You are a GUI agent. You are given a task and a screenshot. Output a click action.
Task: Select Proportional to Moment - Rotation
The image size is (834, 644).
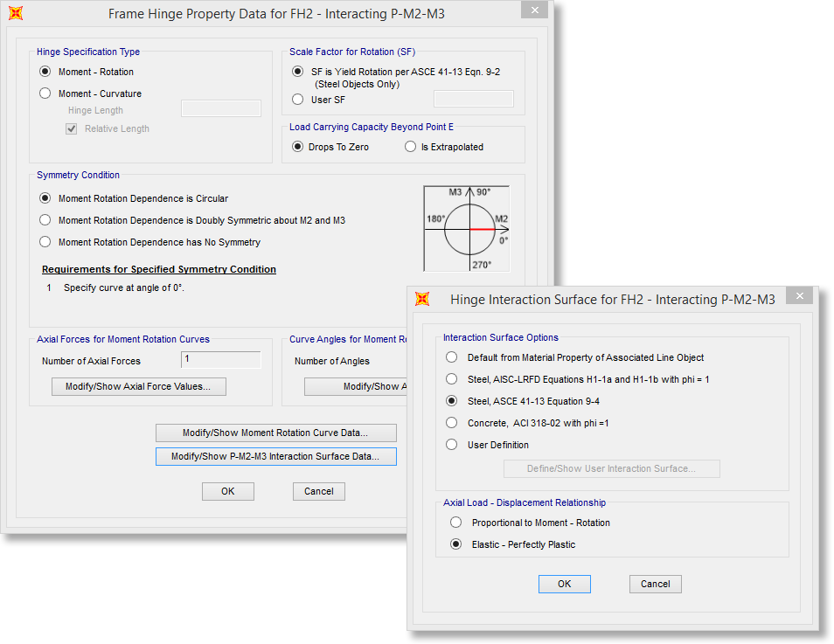click(x=455, y=523)
